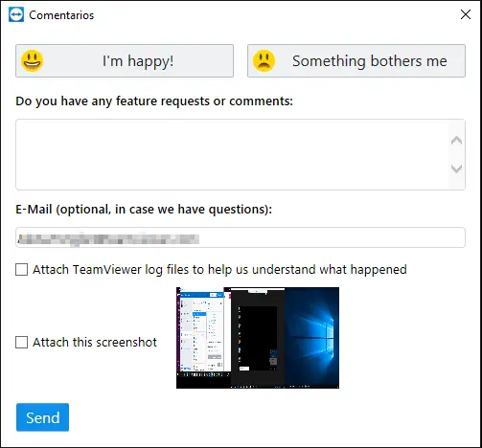The width and height of the screenshot is (482, 448).
Task: Select "Something bothers me" feedback option
Action: tap(356, 60)
